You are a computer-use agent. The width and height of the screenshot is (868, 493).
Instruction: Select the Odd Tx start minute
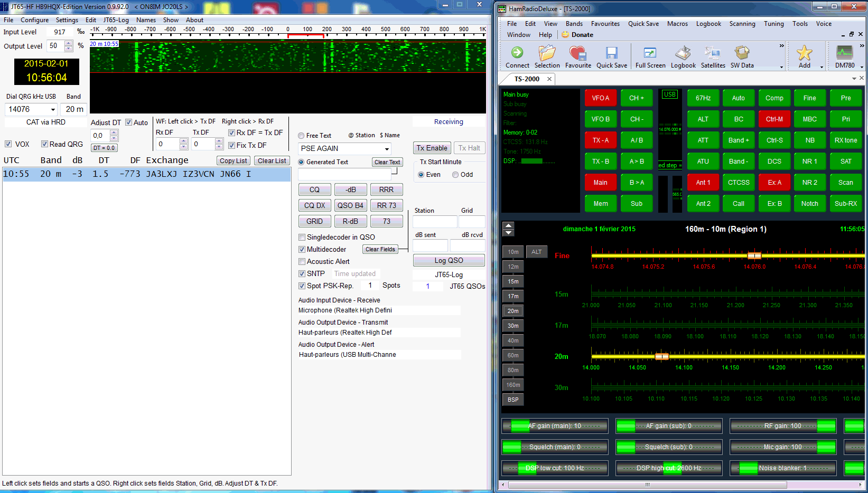pos(455,175)
